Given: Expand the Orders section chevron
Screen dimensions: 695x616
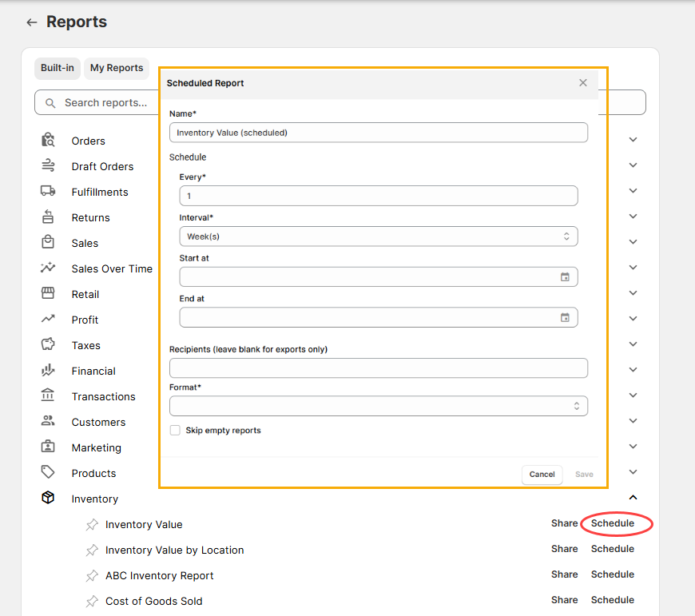Looking at the screenshot, I should 633,140.
